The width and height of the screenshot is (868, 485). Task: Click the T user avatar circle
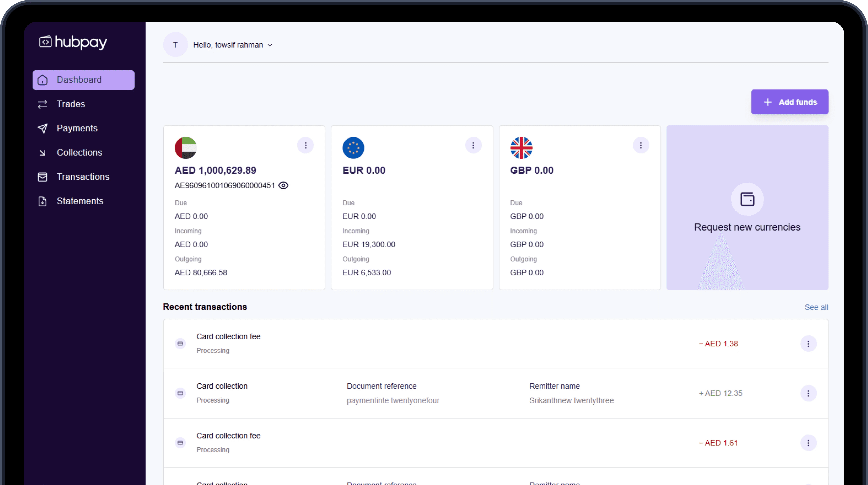175,45
